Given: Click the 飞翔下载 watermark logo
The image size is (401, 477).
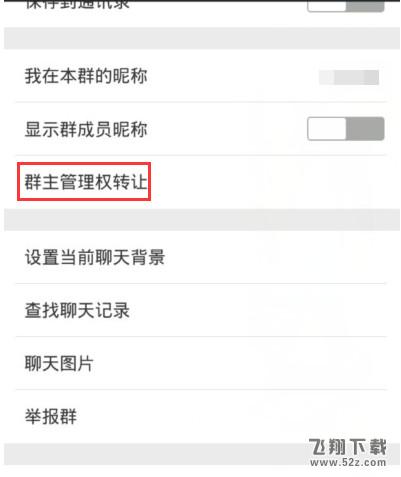Looking at the screenshot, I should coord(348,447).
